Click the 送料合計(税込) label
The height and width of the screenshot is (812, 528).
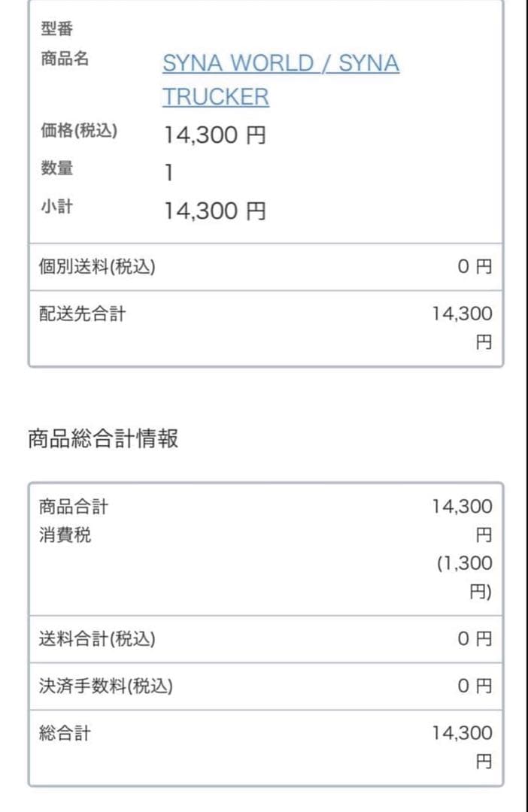(97, 639)
